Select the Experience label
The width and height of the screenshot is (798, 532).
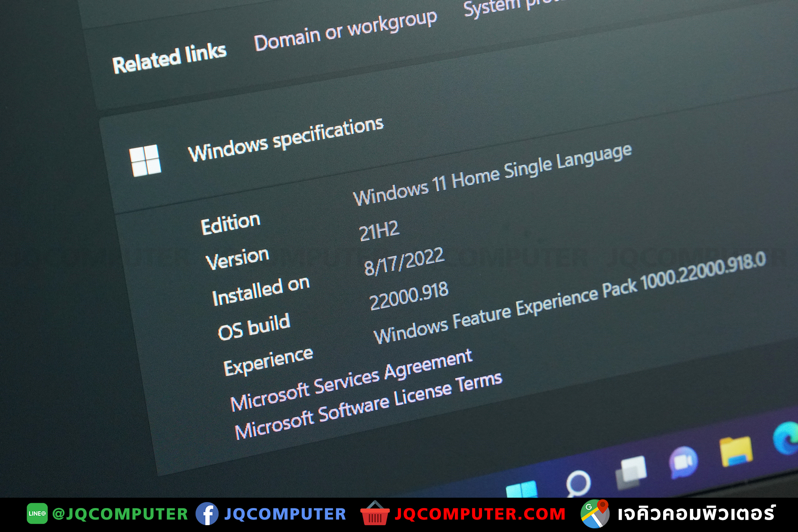click(268, 362)
